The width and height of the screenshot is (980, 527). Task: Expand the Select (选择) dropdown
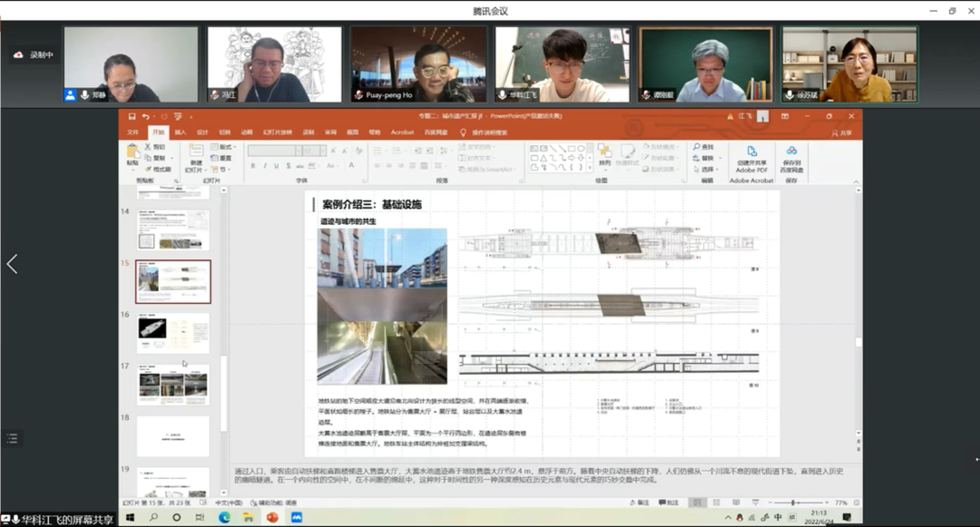click(x=706, y=170)
